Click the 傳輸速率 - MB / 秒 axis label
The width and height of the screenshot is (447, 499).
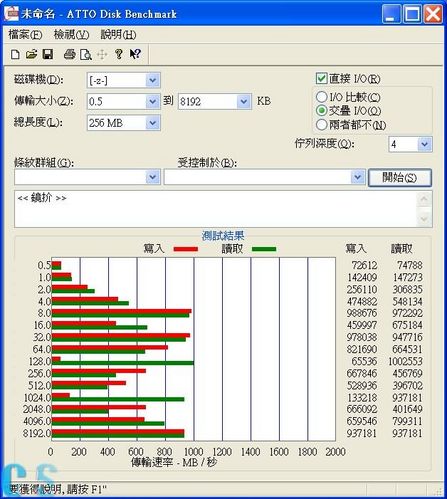[174, 463]
